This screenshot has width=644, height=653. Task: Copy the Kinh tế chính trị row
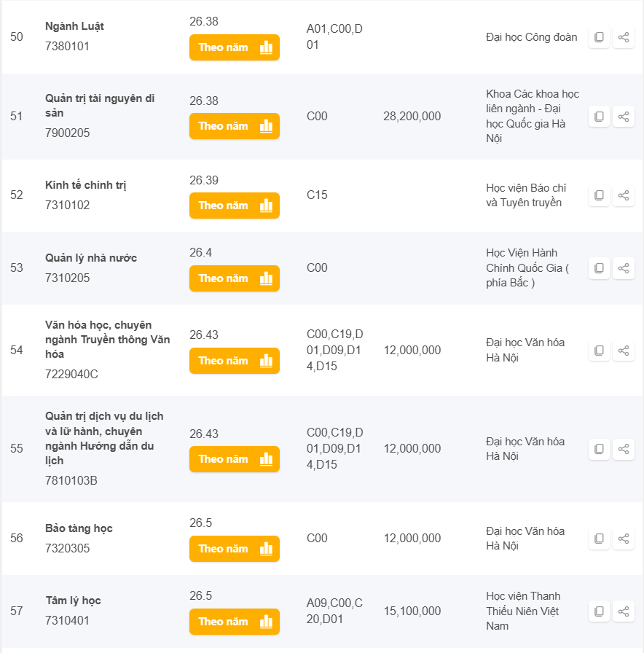pyautogui.click(x=599, y=195)
